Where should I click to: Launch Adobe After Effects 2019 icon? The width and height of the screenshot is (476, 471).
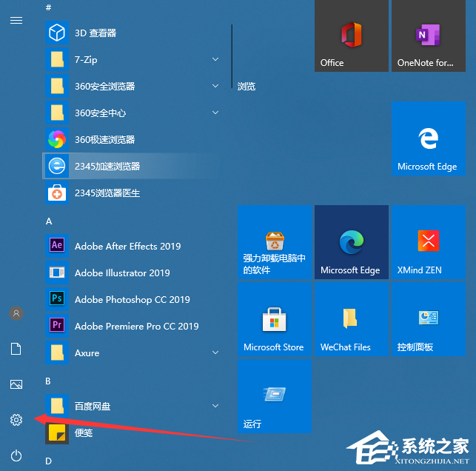point(57,246)
